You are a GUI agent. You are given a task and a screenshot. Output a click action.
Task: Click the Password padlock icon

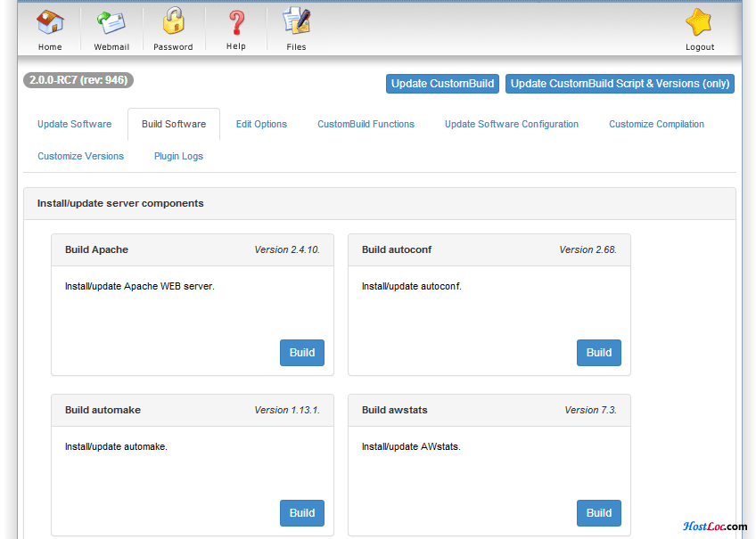click(173, 22)
